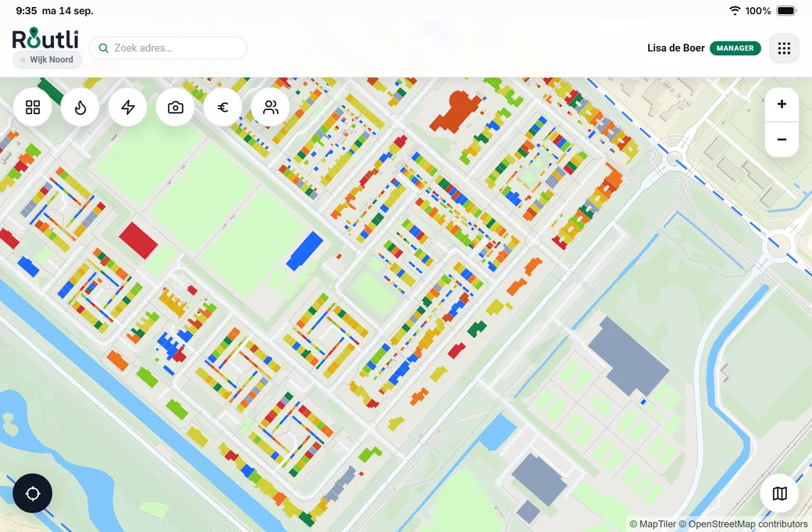Click the Routli logo

pyautogui.click(x=45, y=38)
